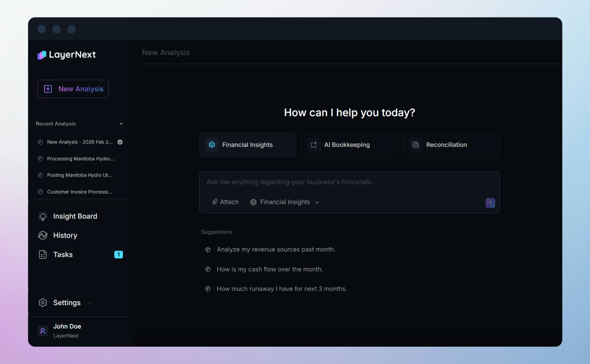Open the Financial Insights mode dropdown chevron
The height and width of the screenshot is (364, 590).
pos(317,203)
